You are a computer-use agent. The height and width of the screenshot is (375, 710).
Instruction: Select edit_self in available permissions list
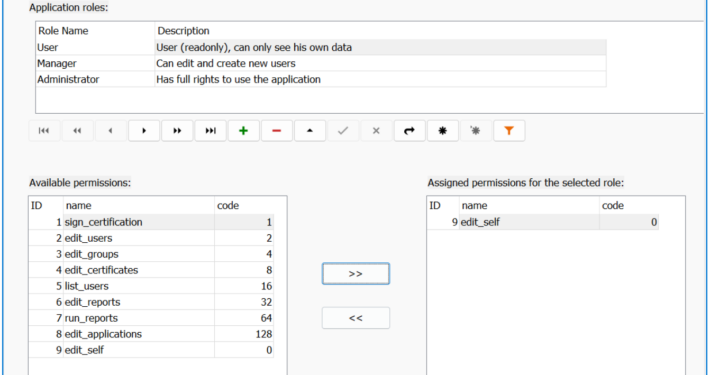(151, 350)
